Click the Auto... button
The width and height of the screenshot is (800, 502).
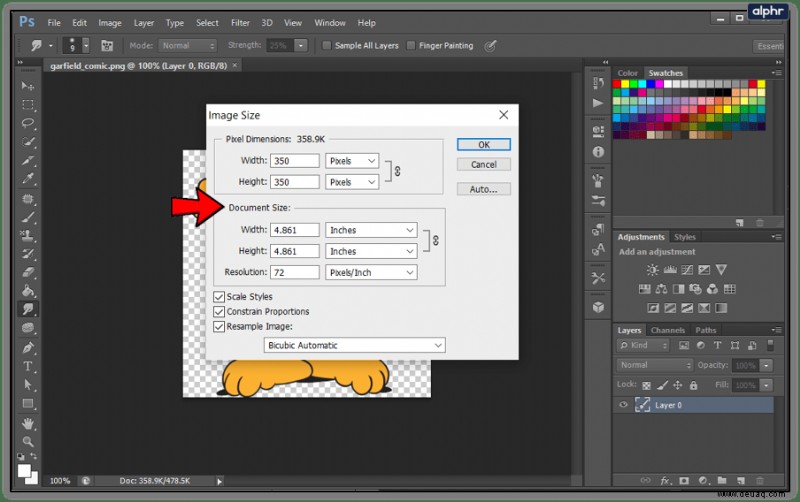[x=484, y=189]
